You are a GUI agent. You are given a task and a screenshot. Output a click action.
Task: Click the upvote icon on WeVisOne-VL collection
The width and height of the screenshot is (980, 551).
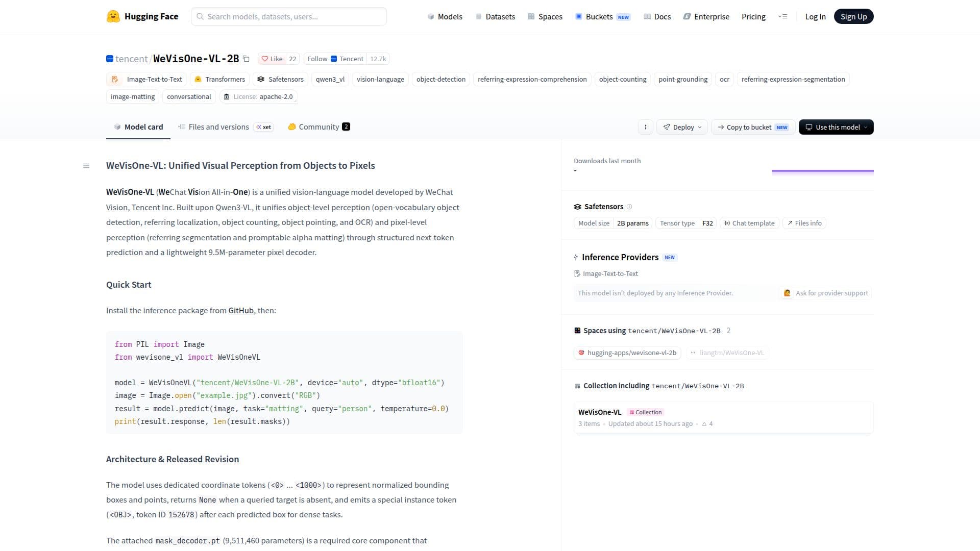coord(704,424)
